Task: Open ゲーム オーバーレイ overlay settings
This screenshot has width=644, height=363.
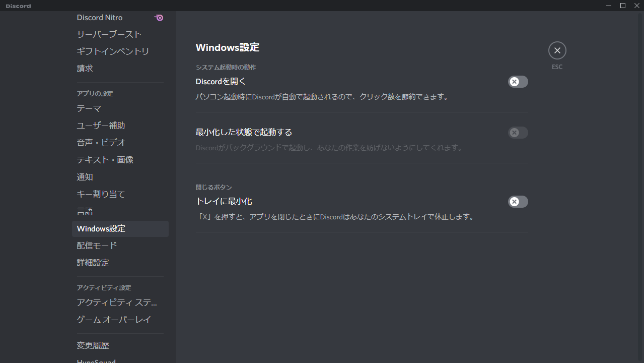Action: click(x=114, y=319)
